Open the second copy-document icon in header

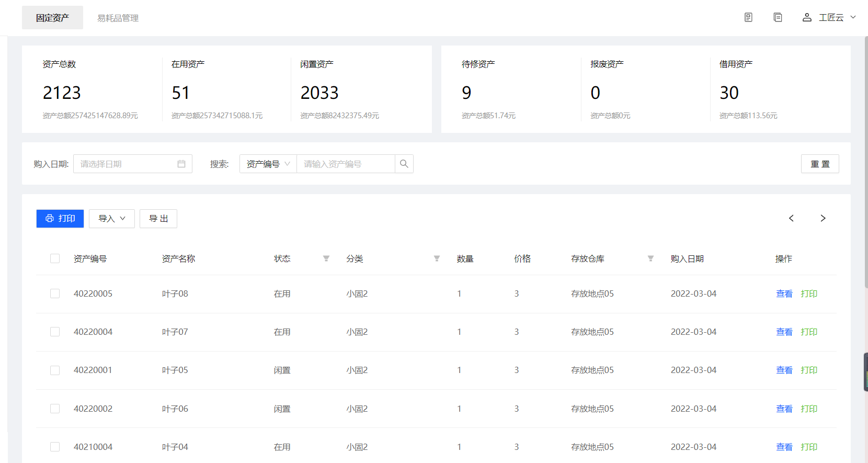[778, 17]
